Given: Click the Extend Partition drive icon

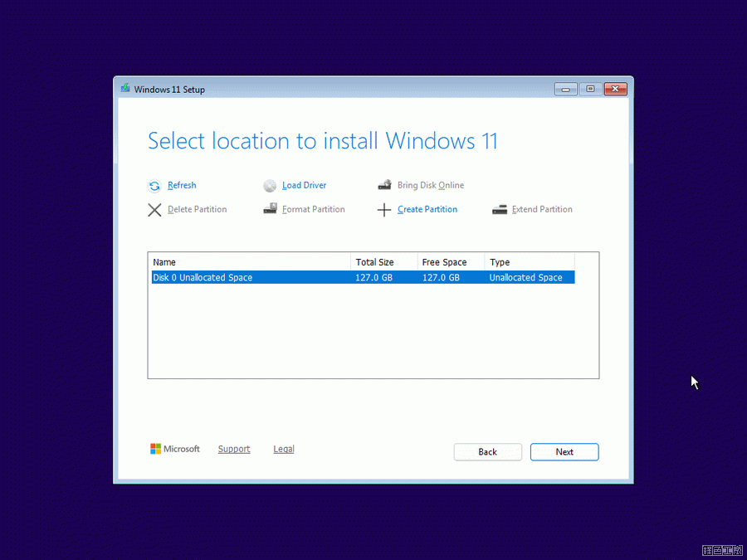Looking at the screenshot, I should click(499, 210).
